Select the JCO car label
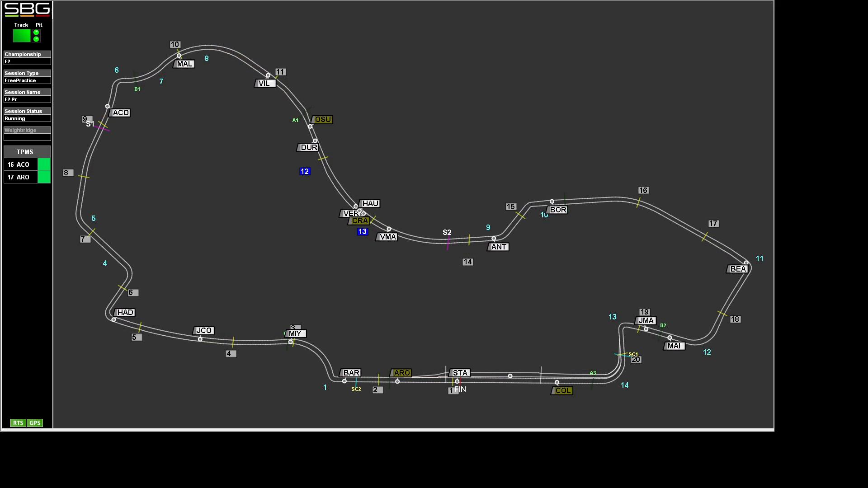Viewport: 868px width, 488px height. [203, 330]
